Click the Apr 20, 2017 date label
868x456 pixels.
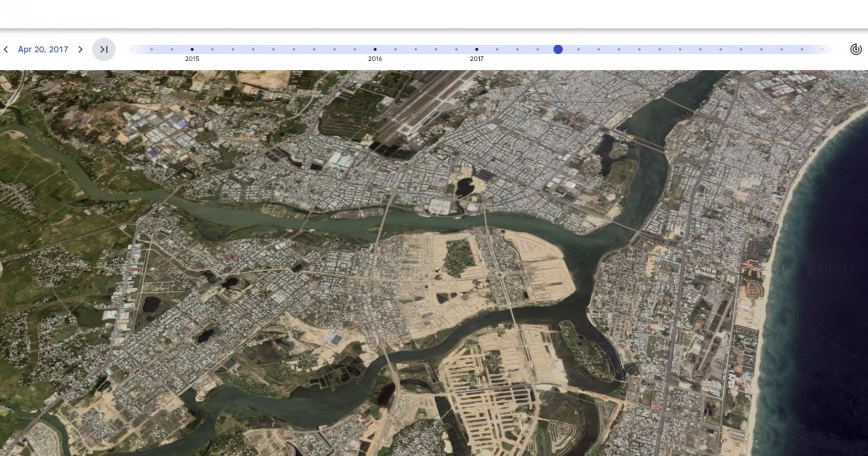pyautogui.click(x=43, y=49)
